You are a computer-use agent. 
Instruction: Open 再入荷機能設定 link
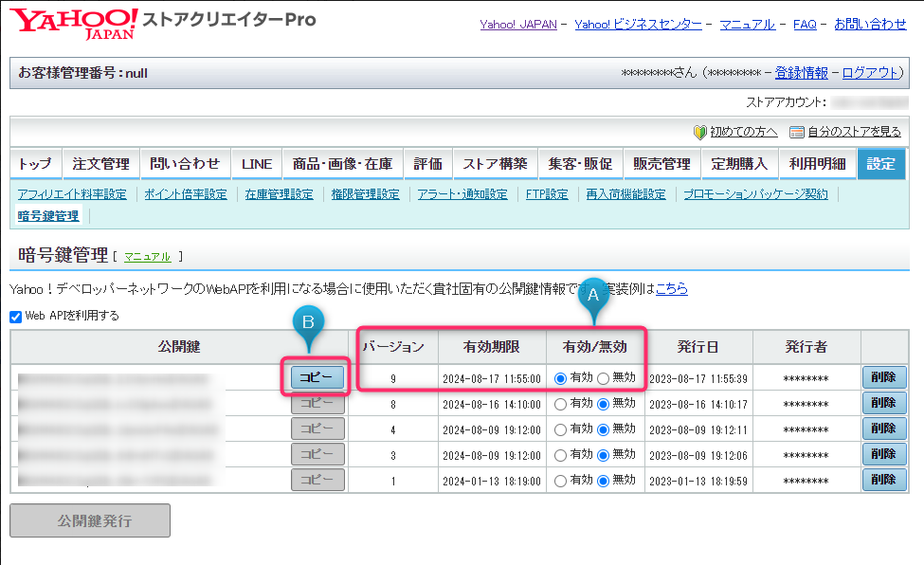[625, 194]
